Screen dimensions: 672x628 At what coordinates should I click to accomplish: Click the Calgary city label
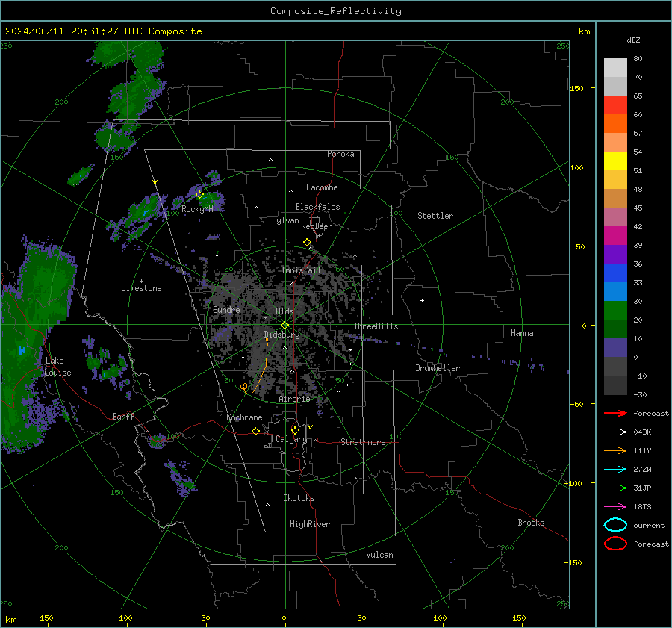pos(291,439)
